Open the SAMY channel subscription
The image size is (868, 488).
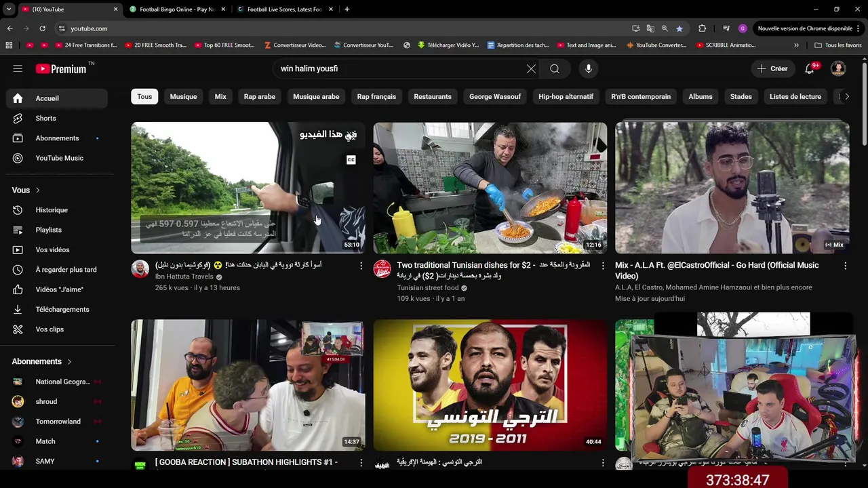[57, 461]
